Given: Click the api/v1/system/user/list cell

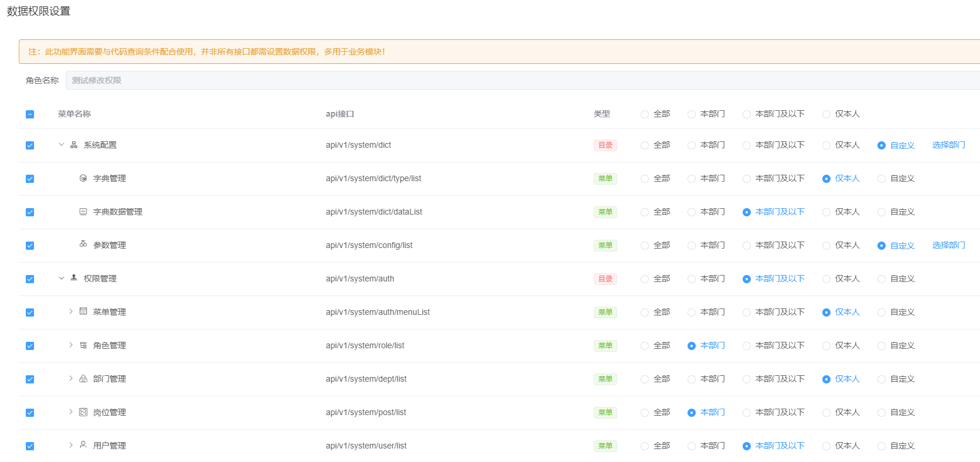Looking at the screenshot, I should [366, 446].
